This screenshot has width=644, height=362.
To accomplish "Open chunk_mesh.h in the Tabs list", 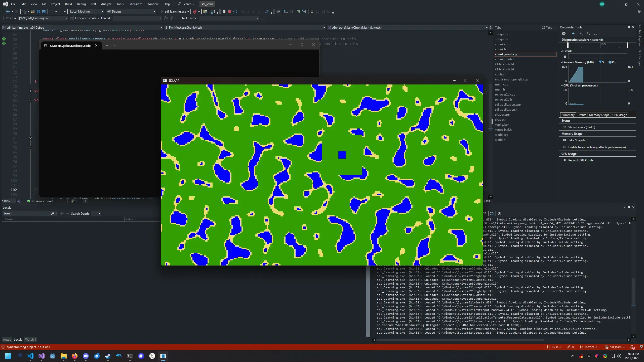I will tap(504, 59).
